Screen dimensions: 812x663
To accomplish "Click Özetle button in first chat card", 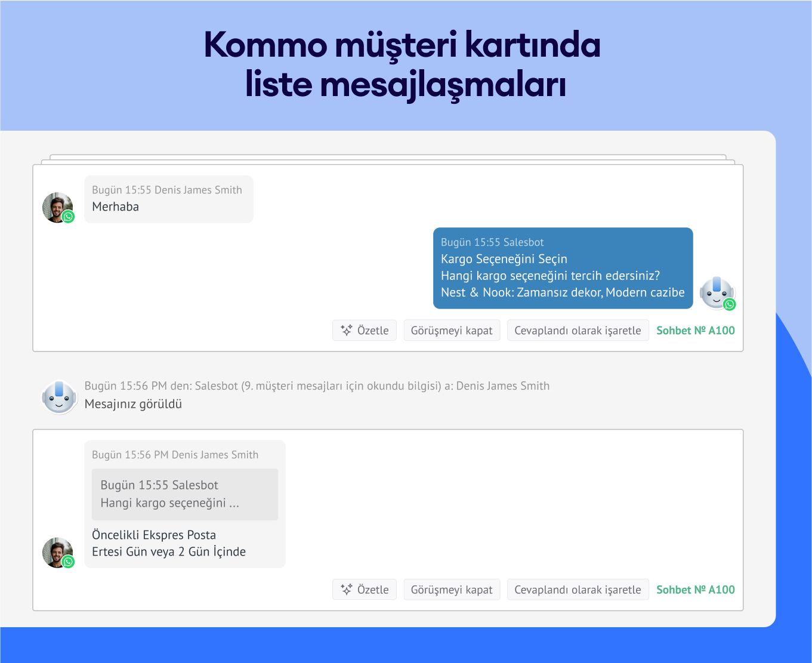I will pyautogui.click(x=364, y=330).
